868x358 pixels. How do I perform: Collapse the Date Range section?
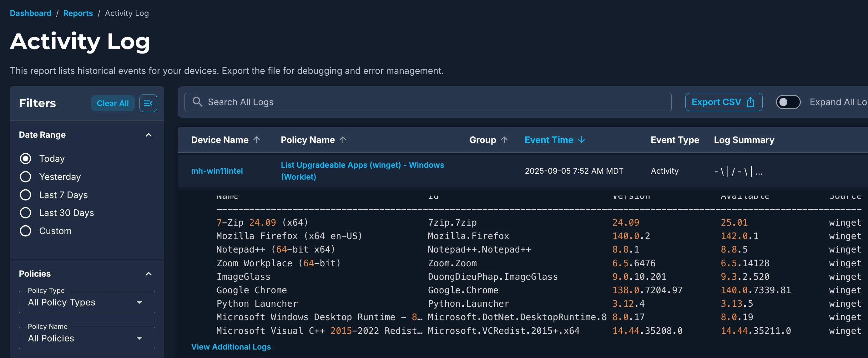(148, 135)
